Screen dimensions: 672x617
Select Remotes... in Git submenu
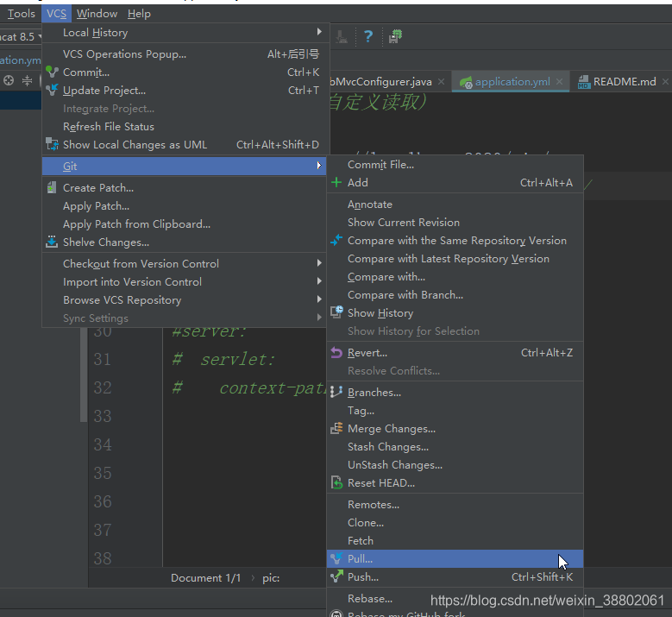point(455,504)
